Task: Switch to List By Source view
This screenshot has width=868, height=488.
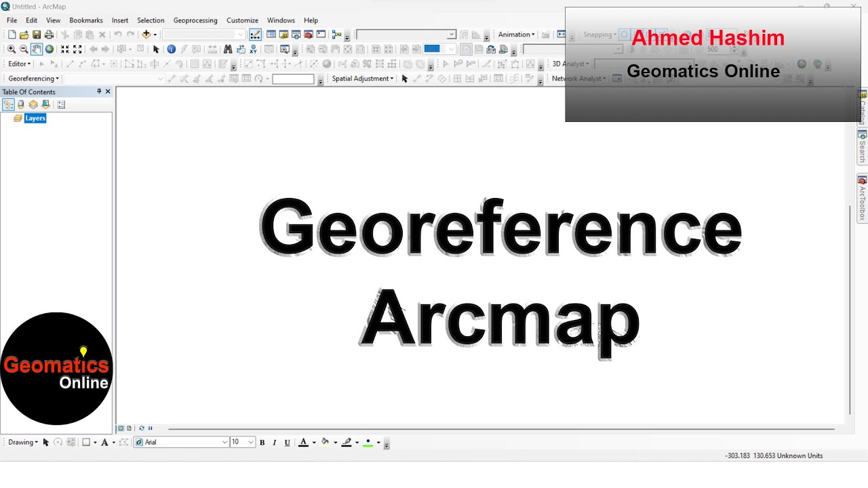Action: (x=21, y=104)
